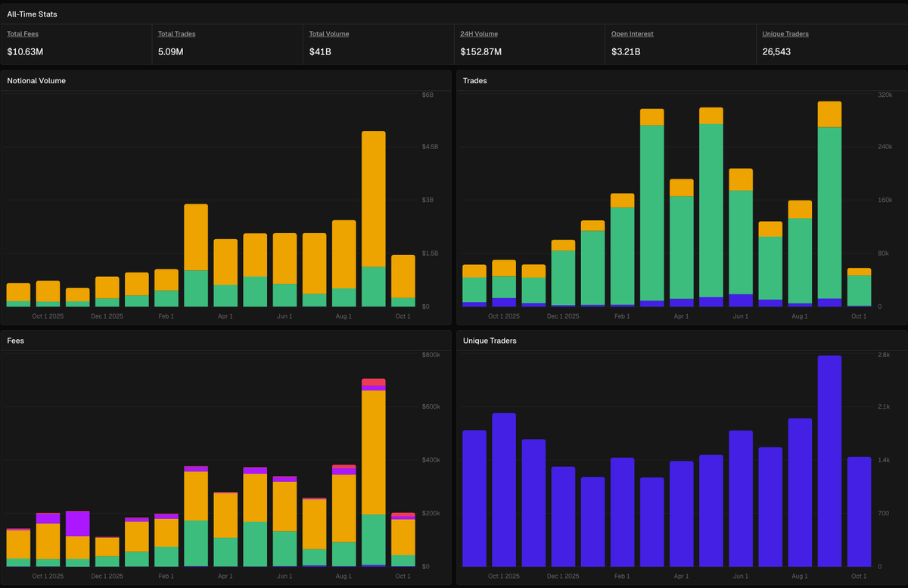908x588 pixels.
Task: Click the Unique Traders chart title
Action: pyautogui.click(x=490, y=341)
